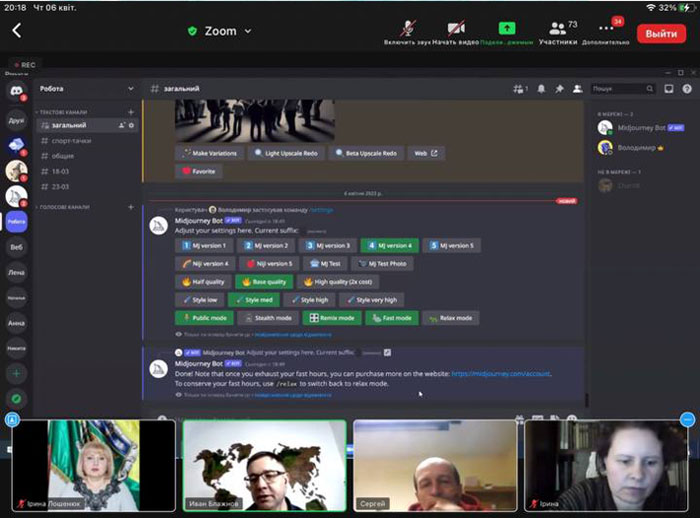Tap the green share screen icon
This screenshot has width=700, height=518.
[507, 29]
